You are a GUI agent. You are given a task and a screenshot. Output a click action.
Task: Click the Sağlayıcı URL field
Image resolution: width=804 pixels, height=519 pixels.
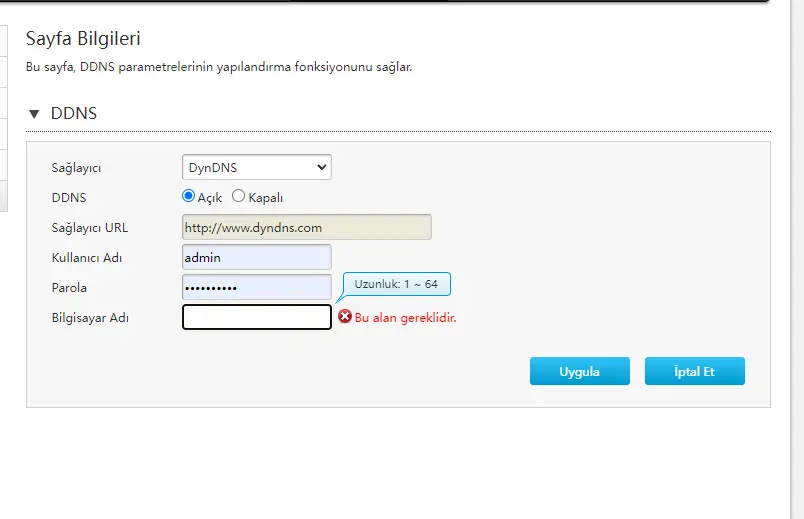[x=307, y=227]
